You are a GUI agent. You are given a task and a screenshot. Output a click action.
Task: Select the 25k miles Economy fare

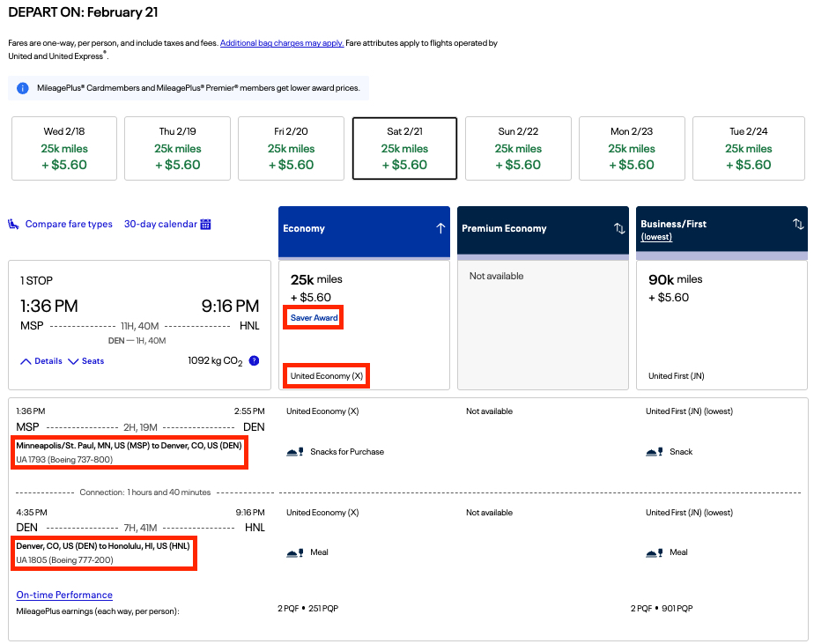click(364, 324)
